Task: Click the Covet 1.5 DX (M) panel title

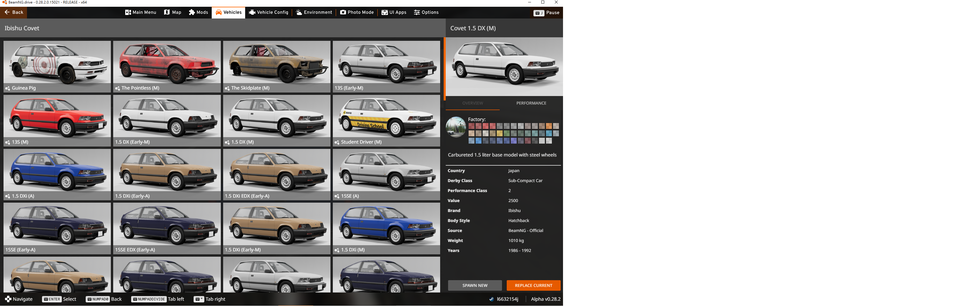Action: click(x=473, y=28)
